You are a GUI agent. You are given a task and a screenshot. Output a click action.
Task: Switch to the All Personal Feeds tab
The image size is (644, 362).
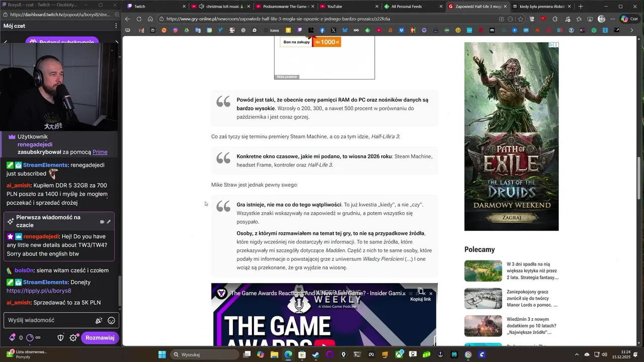click(x=414, y=7)
